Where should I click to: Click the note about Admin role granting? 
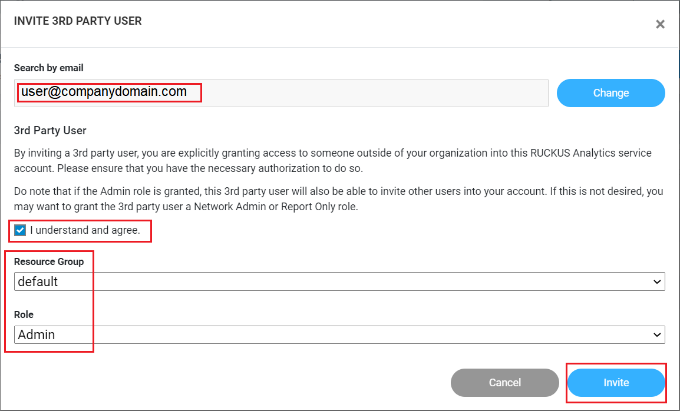click(x=339, y=198)
